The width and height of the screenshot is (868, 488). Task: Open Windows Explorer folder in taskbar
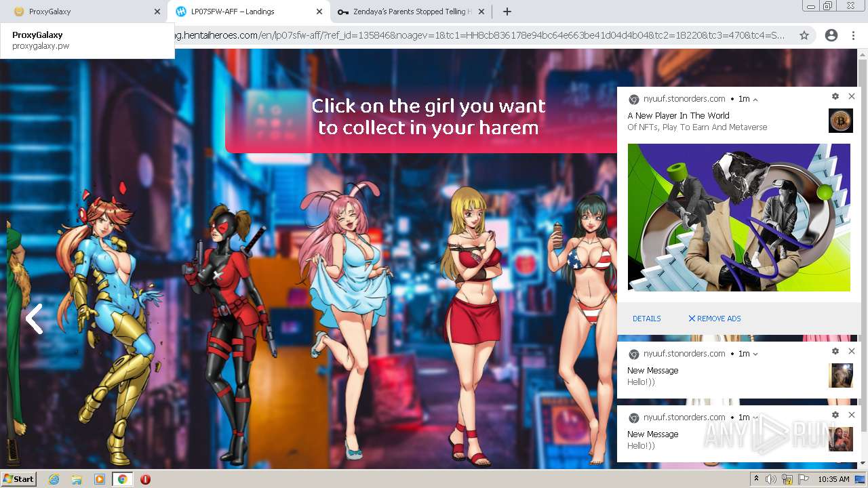[x=77, y=479]
